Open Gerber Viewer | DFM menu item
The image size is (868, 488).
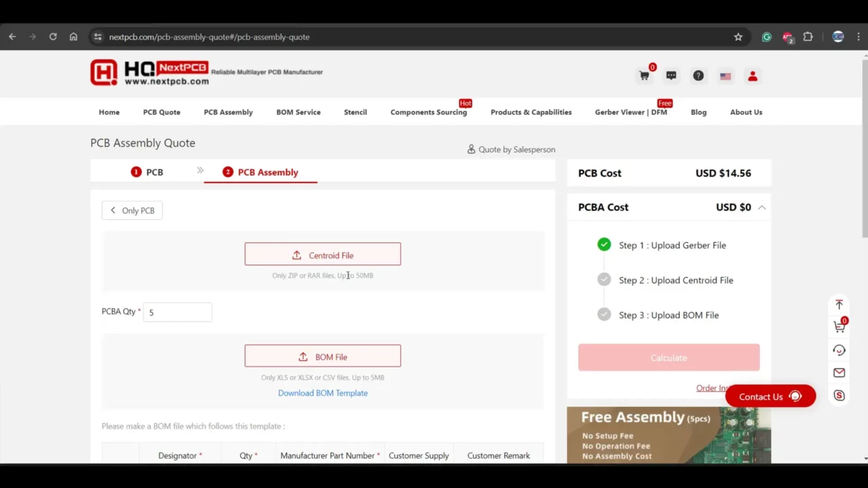pos(631,112)
